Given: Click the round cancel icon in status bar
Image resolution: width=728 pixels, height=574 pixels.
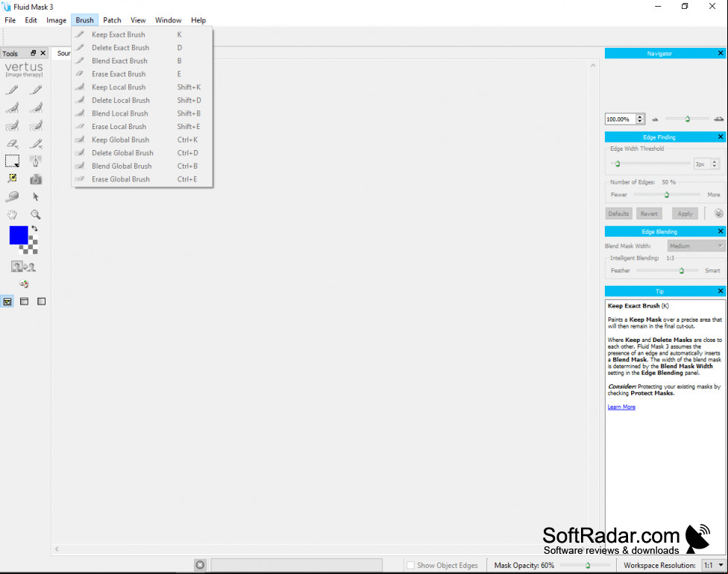Looking at the screenshot, I should coord(200,565).
